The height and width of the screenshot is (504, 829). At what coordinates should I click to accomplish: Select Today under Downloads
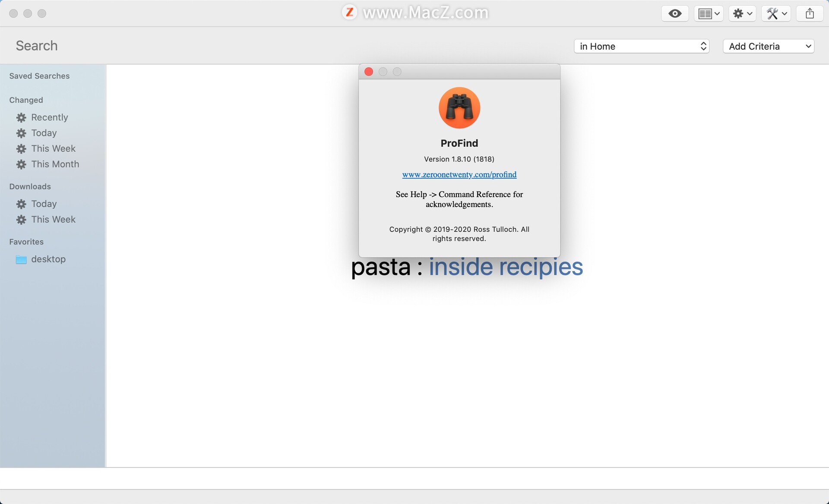coord(44,204)
